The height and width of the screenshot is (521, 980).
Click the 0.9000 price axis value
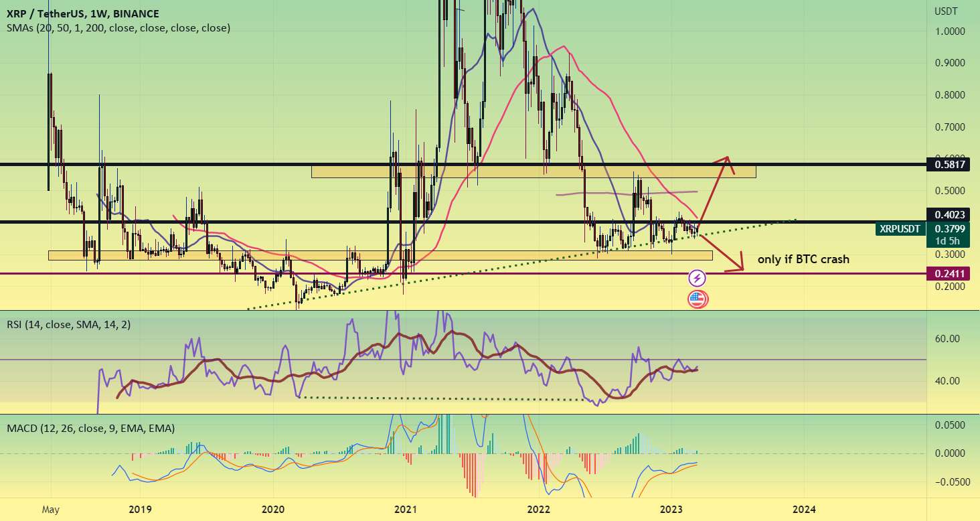(950, 63)
